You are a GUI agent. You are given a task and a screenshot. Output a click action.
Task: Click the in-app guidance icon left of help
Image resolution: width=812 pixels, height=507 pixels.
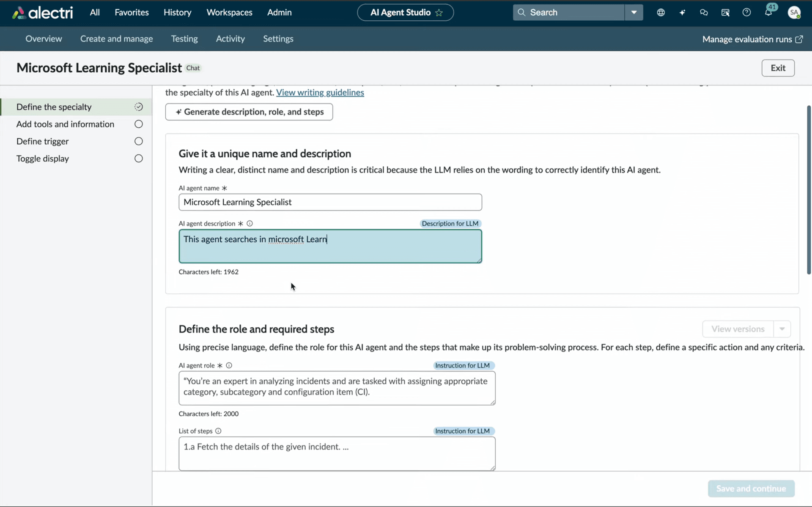(x=725, y=12)
